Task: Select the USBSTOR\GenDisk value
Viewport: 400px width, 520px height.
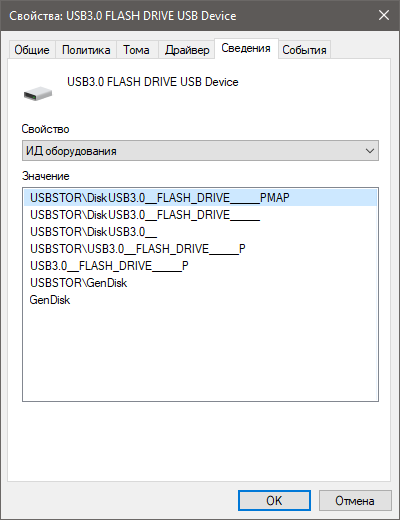Action: (79, 283)
